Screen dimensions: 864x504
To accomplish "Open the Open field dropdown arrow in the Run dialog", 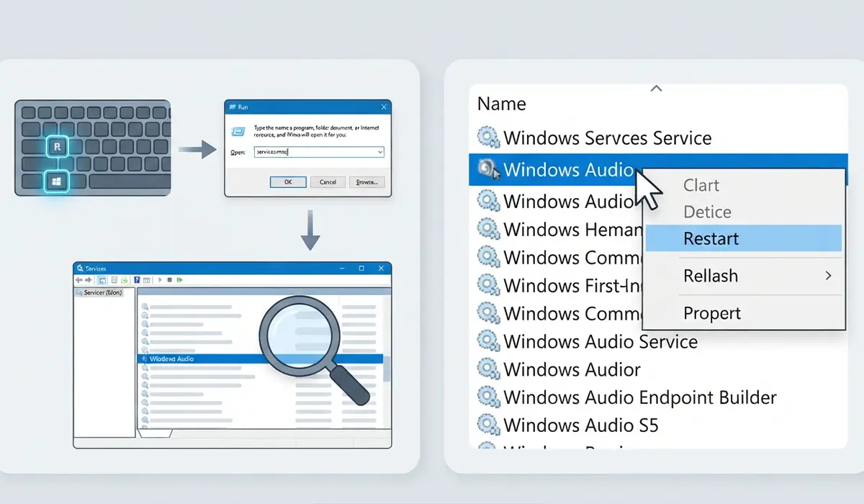I will coord(380,153).
